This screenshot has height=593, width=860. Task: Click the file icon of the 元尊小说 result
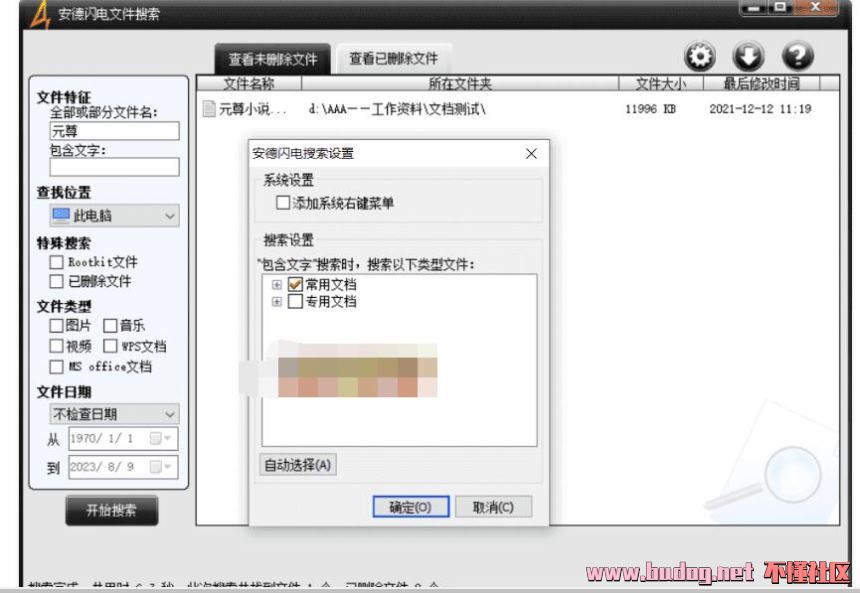209,109
